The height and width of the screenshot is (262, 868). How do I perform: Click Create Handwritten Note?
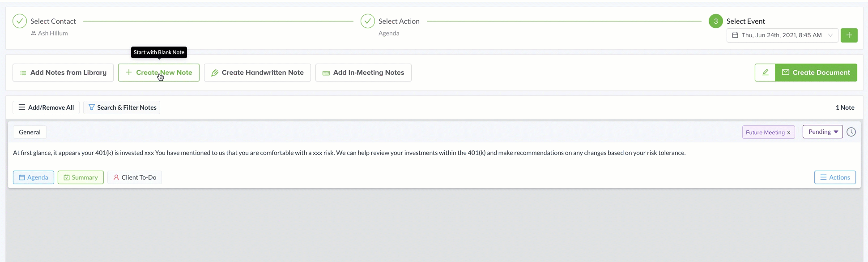(x=257, y=73)
